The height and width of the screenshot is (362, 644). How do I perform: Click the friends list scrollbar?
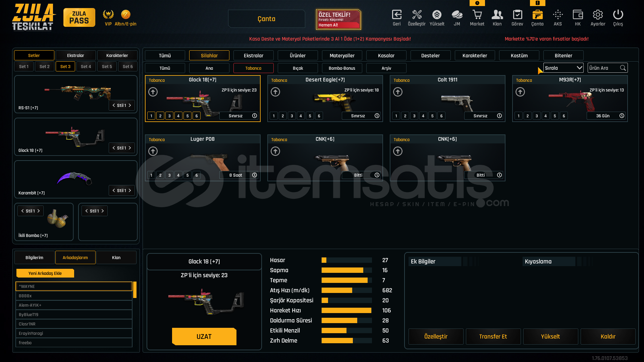135,290
